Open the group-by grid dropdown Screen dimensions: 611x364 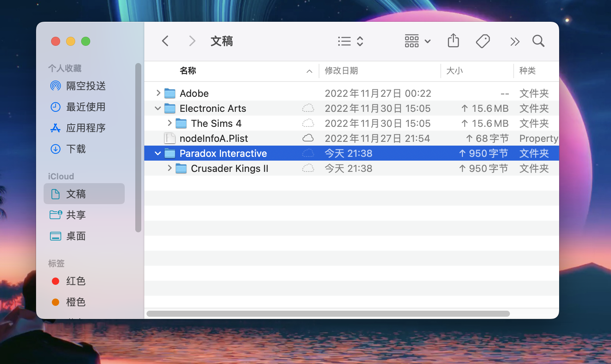(417, 41)
